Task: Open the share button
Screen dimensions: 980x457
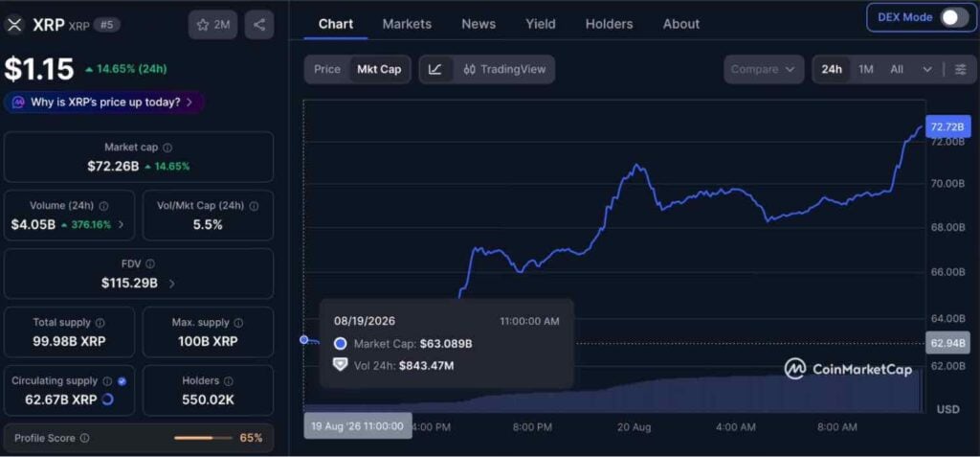Action: click(x=259, y=25)
